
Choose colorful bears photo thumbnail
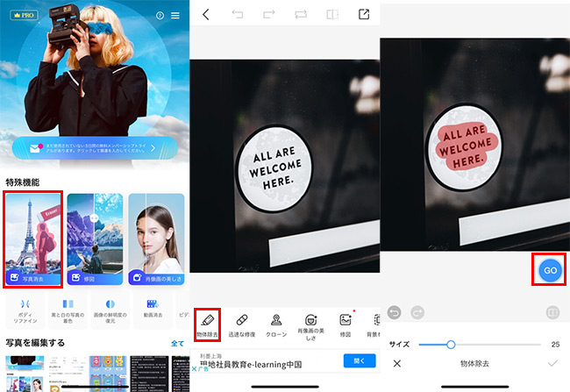tap(108, 374)
